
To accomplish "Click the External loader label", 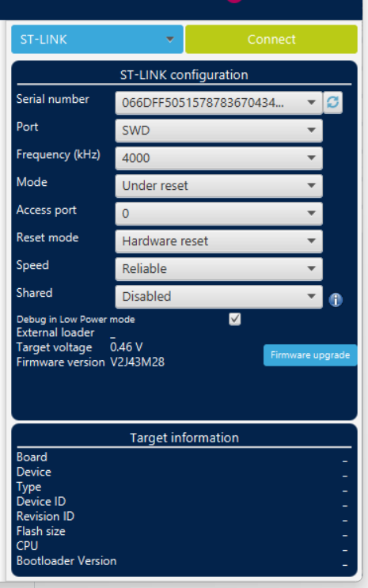I will [x=55, y=332].
